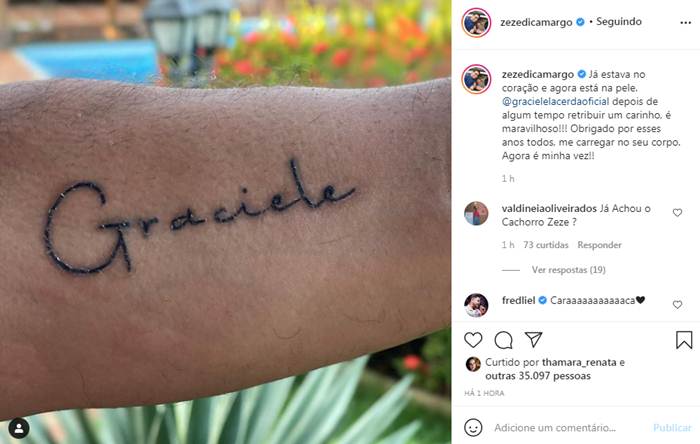Expand Ver respostas (19) replies
This screenshot has height=444, width=700.
pos(568,270)
